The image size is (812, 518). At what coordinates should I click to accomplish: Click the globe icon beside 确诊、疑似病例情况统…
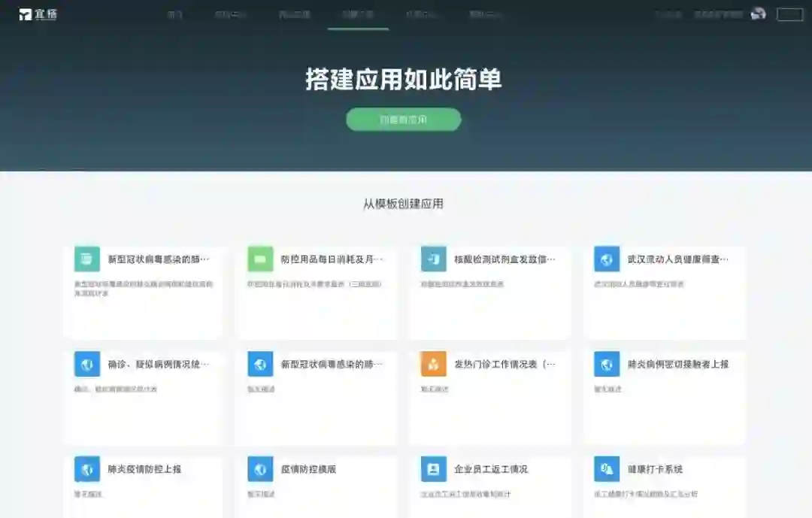click(x=87, y=364)
